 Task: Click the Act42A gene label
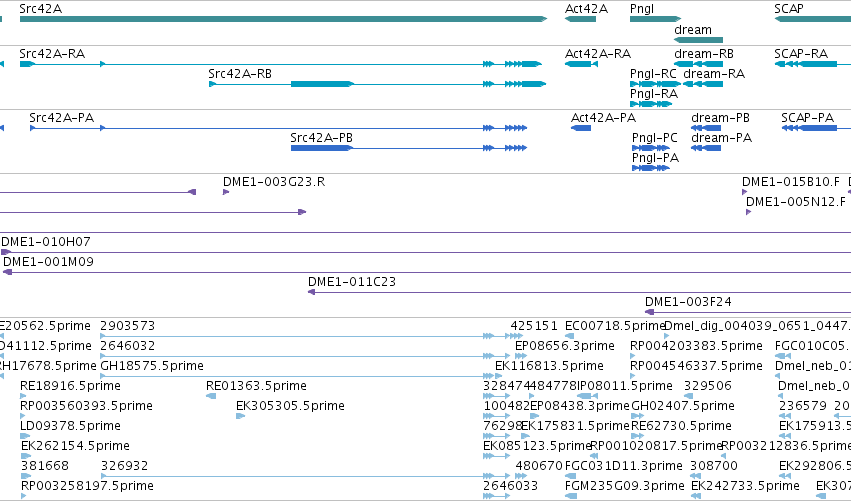[x=586, y=9]
